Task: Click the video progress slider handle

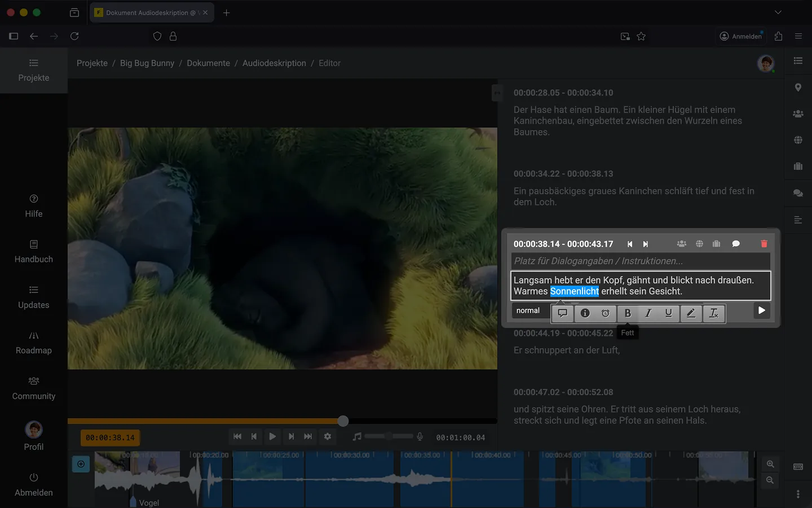Action: tap(343, 421)
